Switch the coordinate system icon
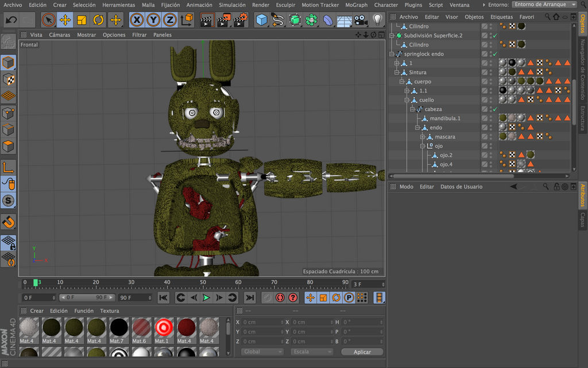The width and height of the screenshot is (588, 368). (187, 20)
